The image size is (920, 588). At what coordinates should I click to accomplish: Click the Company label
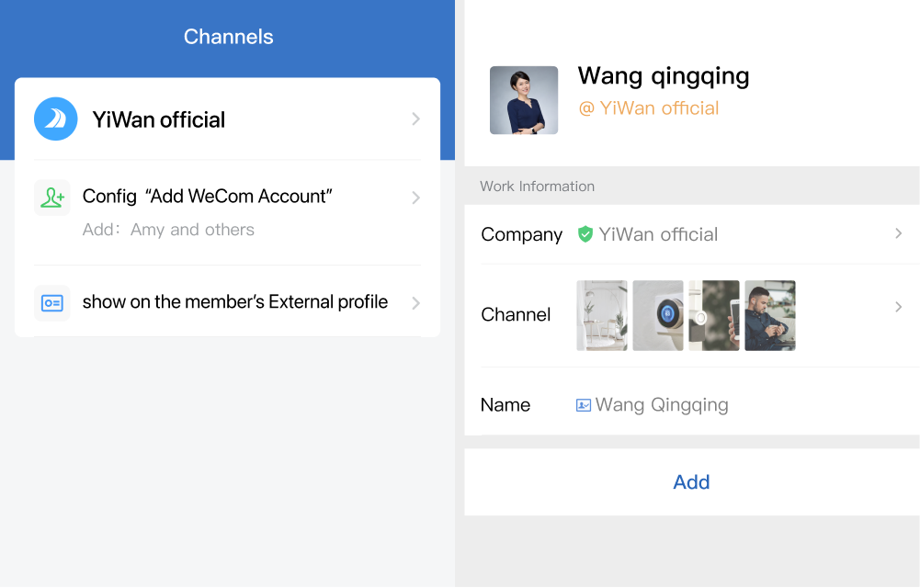[x=522, y=234]
